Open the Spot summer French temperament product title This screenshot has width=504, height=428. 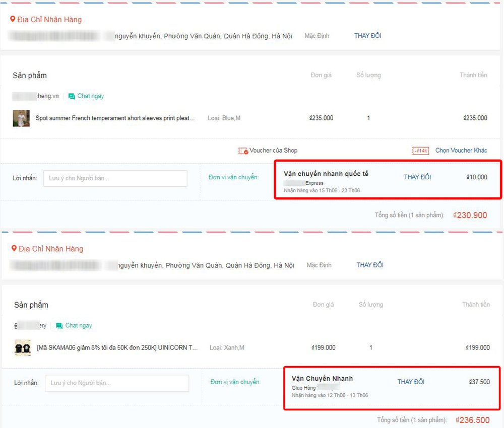coord(115,118)
